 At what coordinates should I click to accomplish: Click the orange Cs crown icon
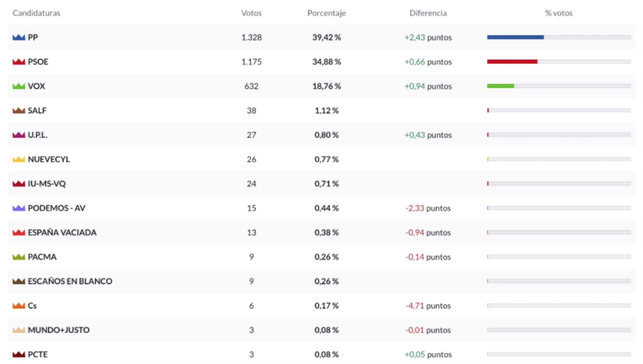pyautogui.click(x=19, y=306)
